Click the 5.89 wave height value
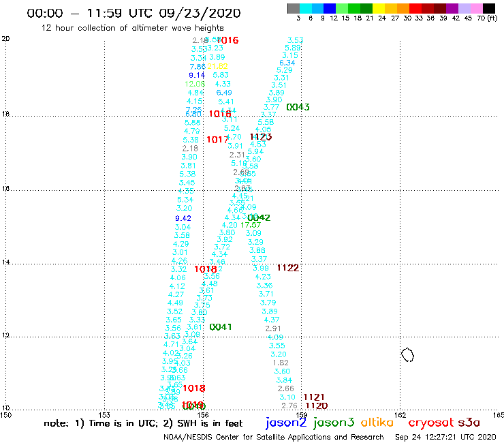 (x=292, y=48)
